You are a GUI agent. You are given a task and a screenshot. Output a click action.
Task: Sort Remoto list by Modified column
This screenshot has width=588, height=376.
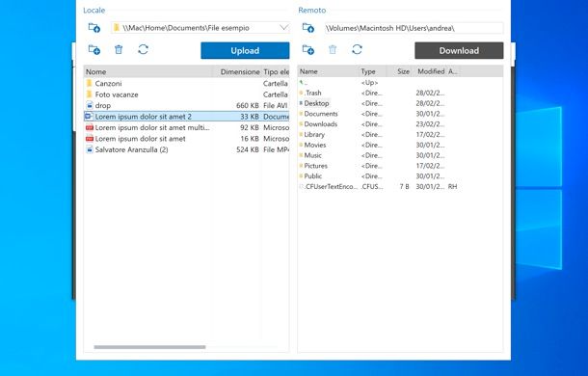click(x=429, y=71)
